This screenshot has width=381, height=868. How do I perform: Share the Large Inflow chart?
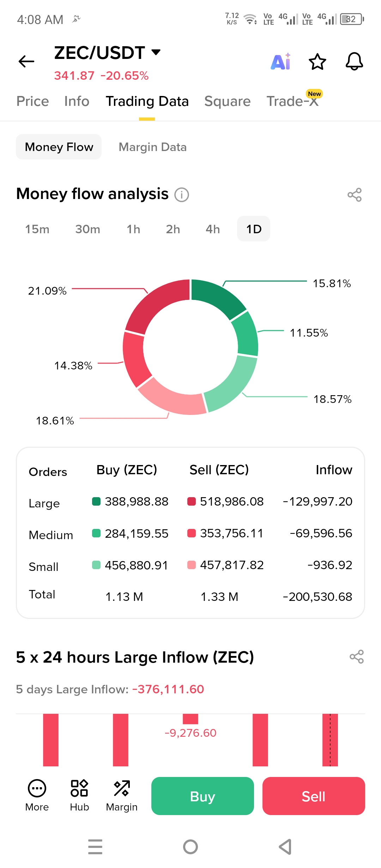(356, 657)
